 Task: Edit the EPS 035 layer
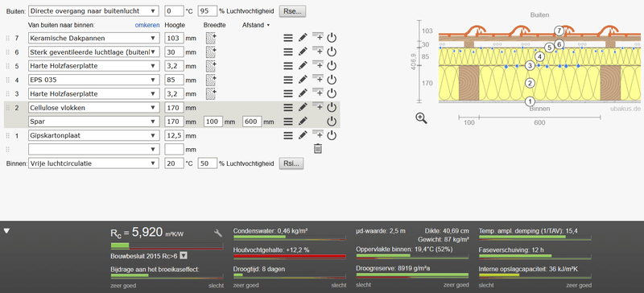point(303,80)
